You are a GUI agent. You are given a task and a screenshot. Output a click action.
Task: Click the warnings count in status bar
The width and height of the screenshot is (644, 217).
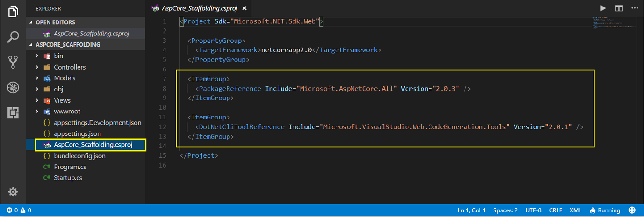pyautogui.click(x=25, y=210)
